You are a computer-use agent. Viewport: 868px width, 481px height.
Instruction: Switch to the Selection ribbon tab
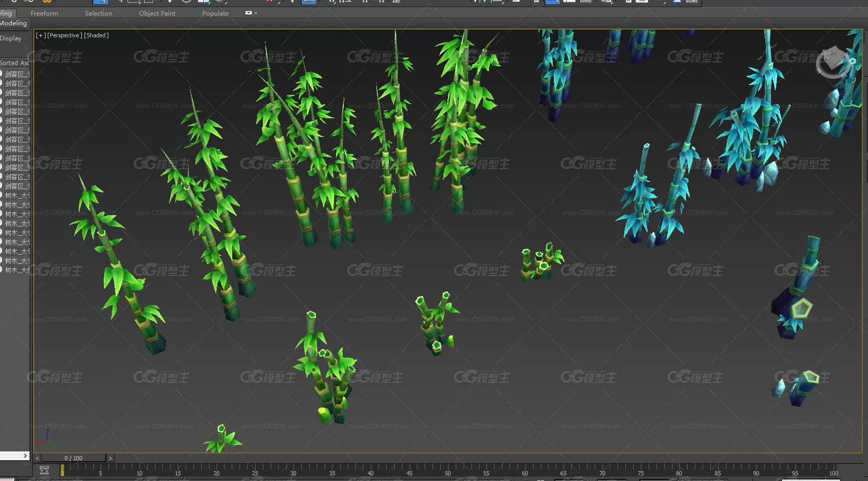pyautogui.click(x=98, y=13)
